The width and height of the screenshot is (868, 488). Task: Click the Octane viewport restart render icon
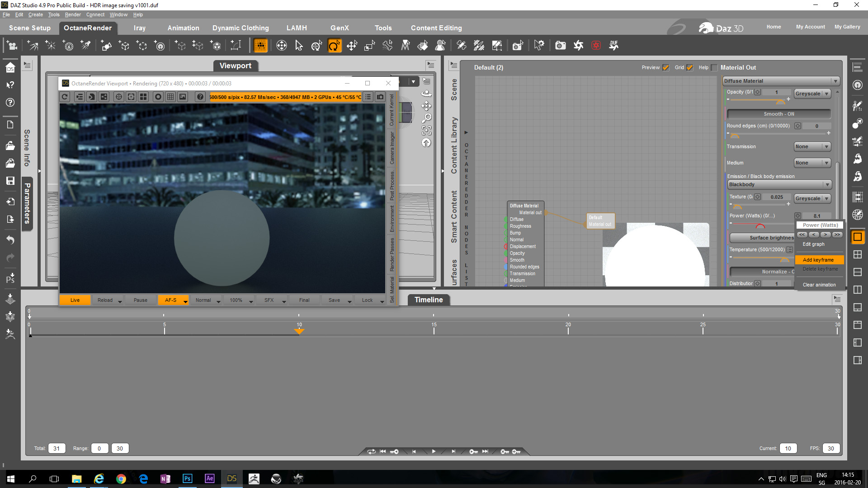coord(65,97)
